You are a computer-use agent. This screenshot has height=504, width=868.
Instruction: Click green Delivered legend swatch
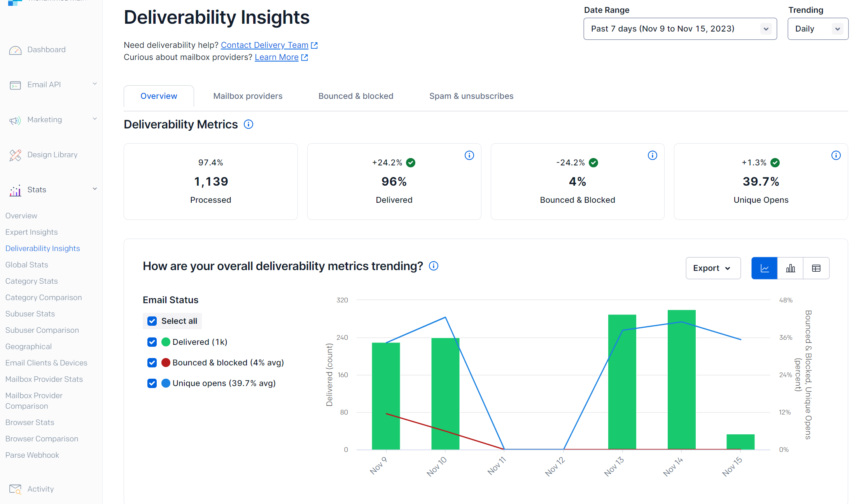point(166,342)
